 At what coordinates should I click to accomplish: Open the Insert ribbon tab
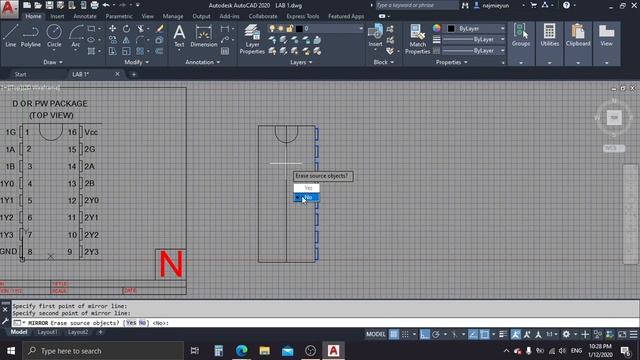(57, 16)
